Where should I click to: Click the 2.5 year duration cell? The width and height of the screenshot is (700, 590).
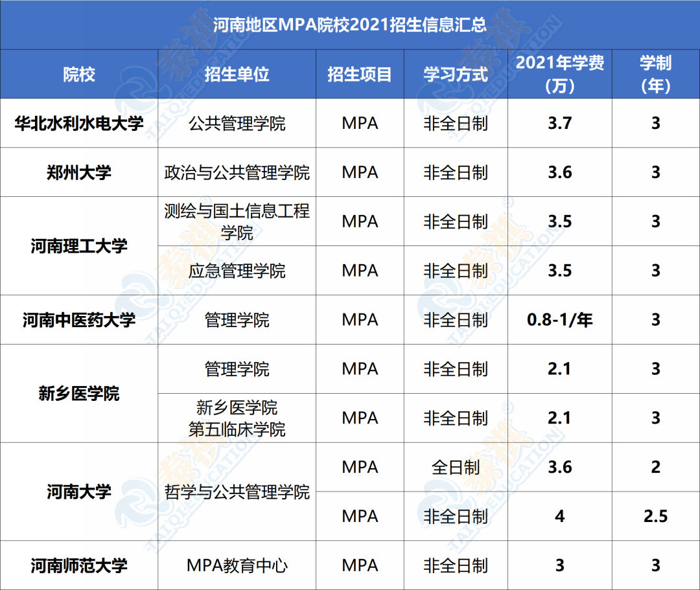pyautogui.click(x=655, y=516)
